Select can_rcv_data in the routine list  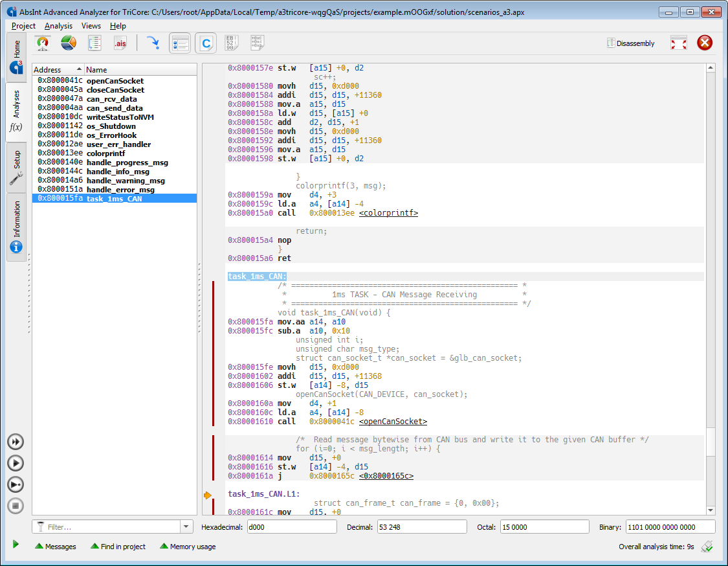coord(115,99)
